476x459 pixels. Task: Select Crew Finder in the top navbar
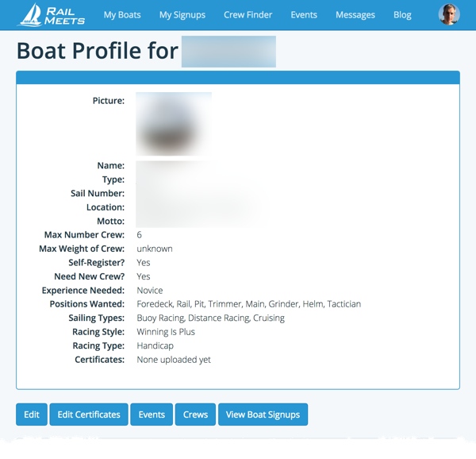[248, 15]
